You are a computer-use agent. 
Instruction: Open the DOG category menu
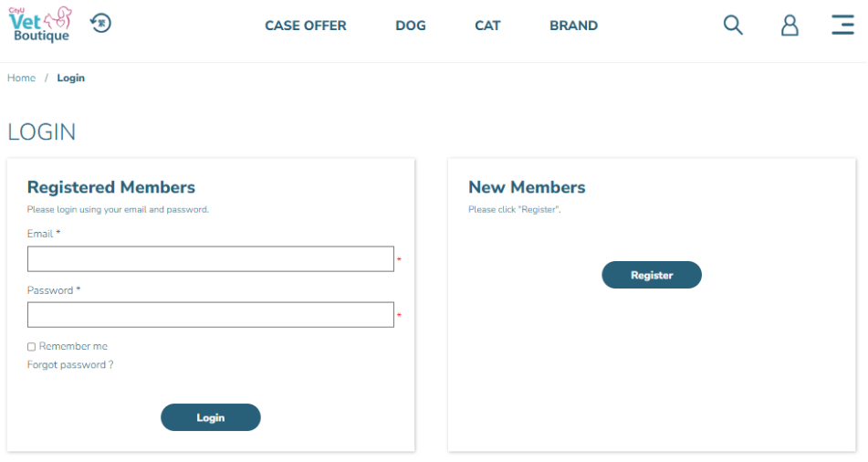(x=411, y=26)
